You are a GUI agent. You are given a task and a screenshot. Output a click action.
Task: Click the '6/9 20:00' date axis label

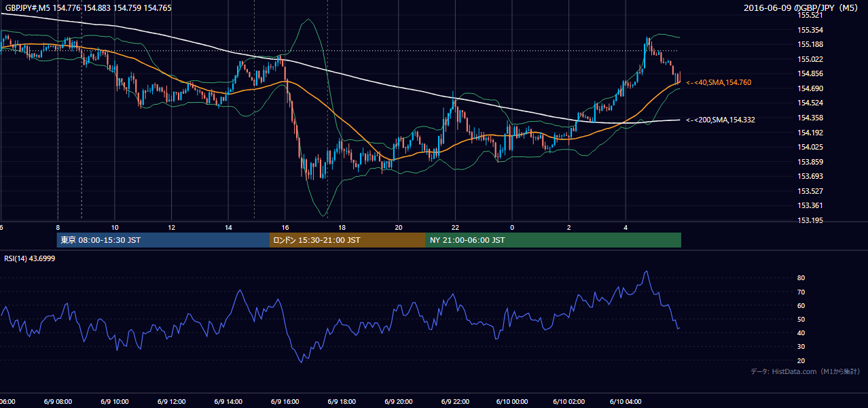pyautogui.click(x=398, y=402)
